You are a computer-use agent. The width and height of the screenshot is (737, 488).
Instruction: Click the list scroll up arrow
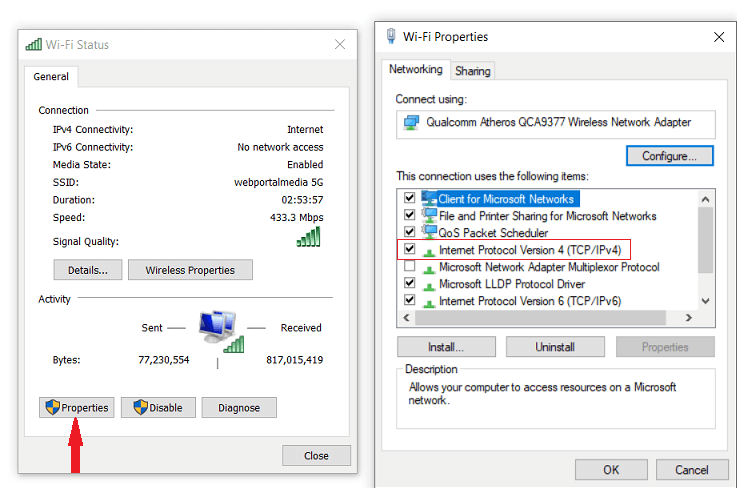705,199
